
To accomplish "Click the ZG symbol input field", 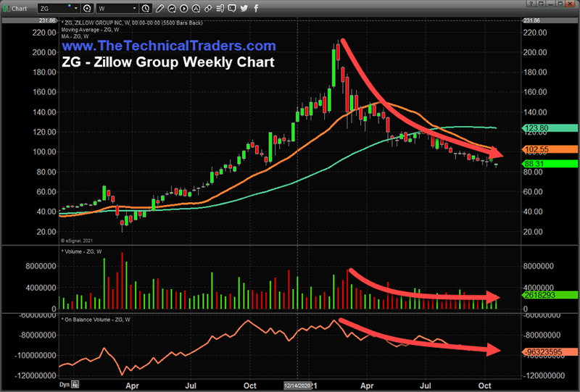I will pos(56,8).
